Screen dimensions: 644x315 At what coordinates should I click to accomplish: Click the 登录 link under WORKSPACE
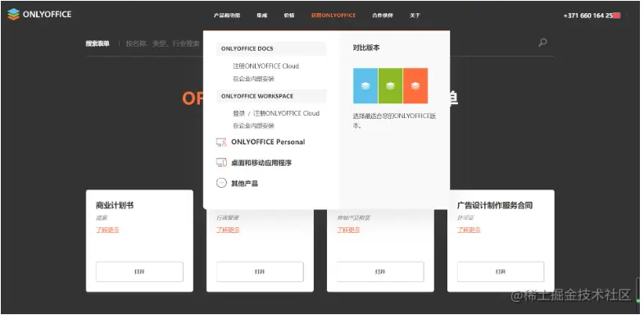tap(238, 113)
